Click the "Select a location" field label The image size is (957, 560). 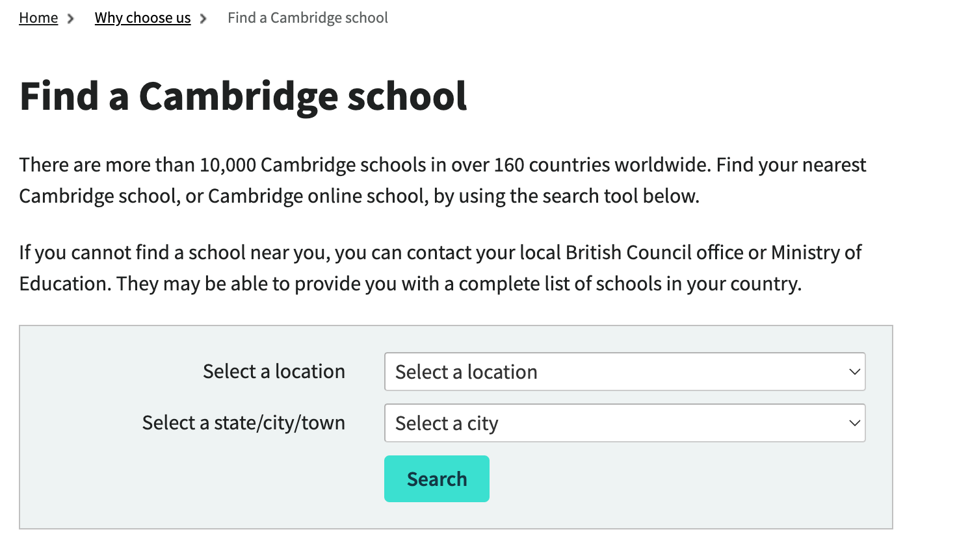pos(274,372)
